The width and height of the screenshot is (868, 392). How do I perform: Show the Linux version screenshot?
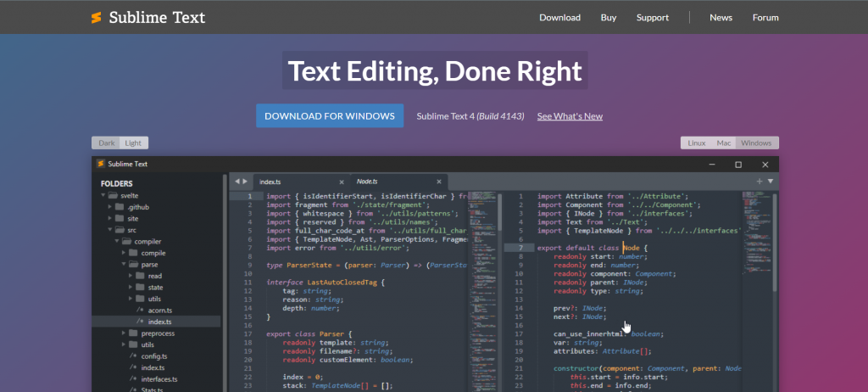click(x=697, y=143)
